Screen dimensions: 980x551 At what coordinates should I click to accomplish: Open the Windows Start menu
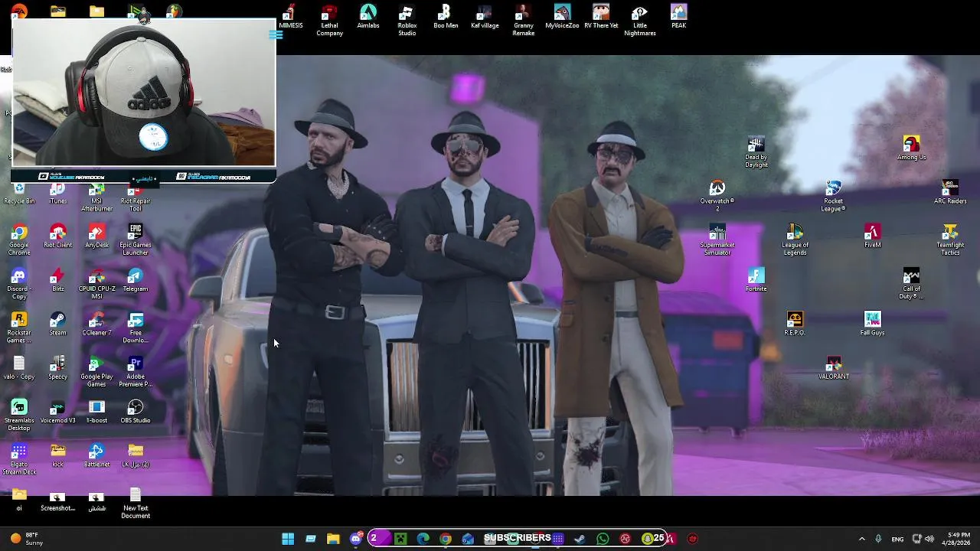pos(288,539)
